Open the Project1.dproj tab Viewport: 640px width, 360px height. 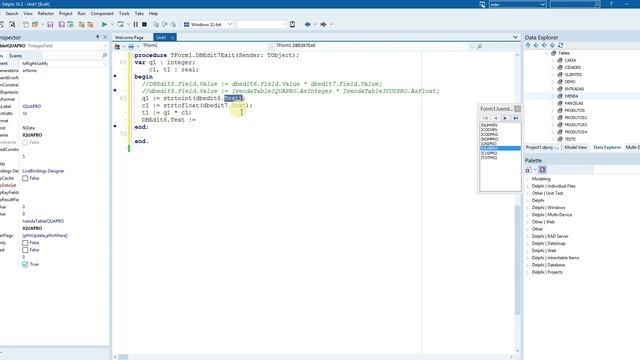coord(542,147)
